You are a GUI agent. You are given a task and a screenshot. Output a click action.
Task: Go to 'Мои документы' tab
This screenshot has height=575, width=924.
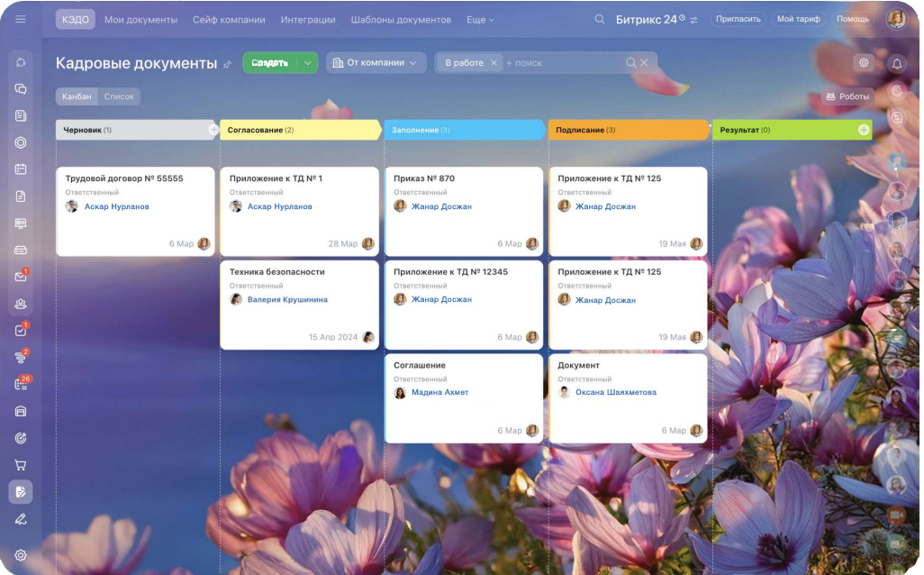(140, 19)
